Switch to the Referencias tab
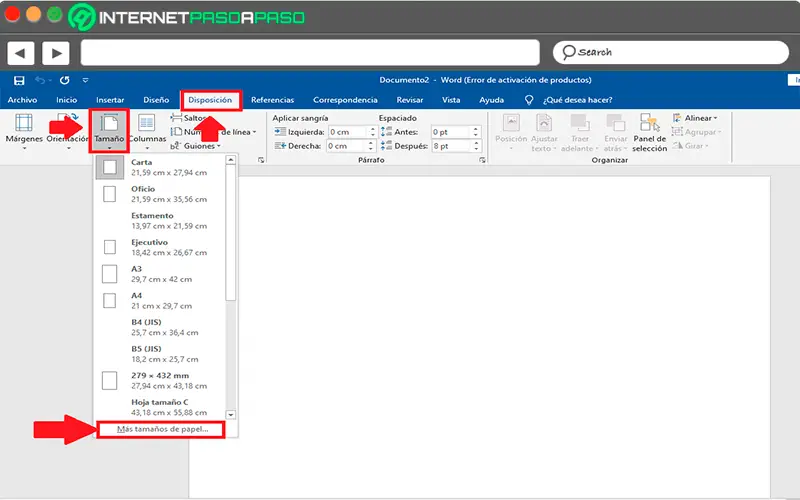 (272, 100)
